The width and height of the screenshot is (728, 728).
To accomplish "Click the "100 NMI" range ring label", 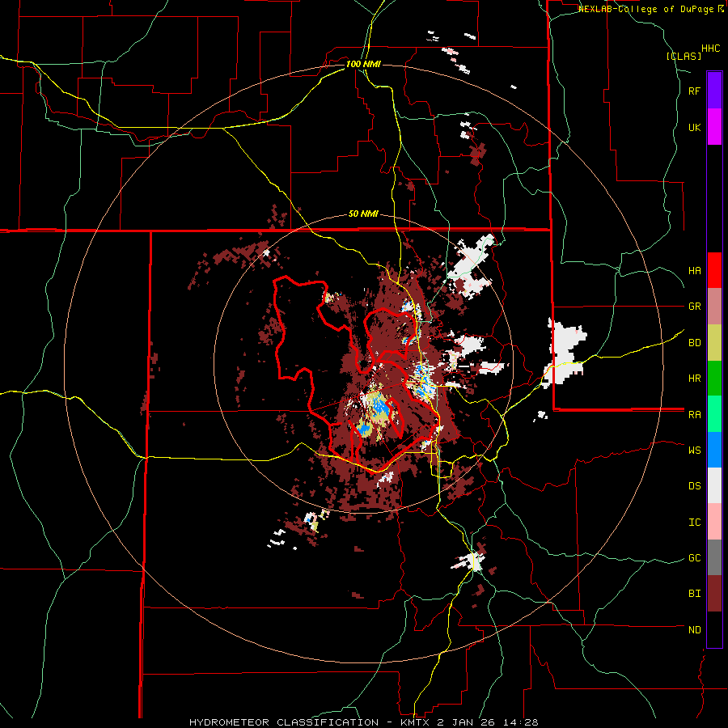I will [363, 64].
